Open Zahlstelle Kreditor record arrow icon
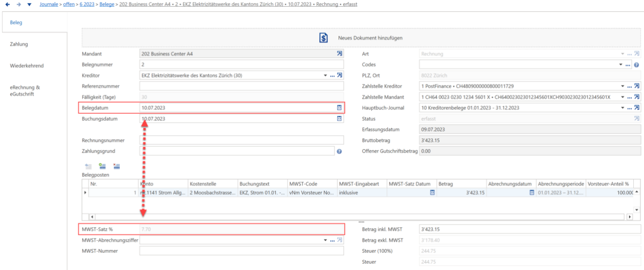 (x=636, y=86)
